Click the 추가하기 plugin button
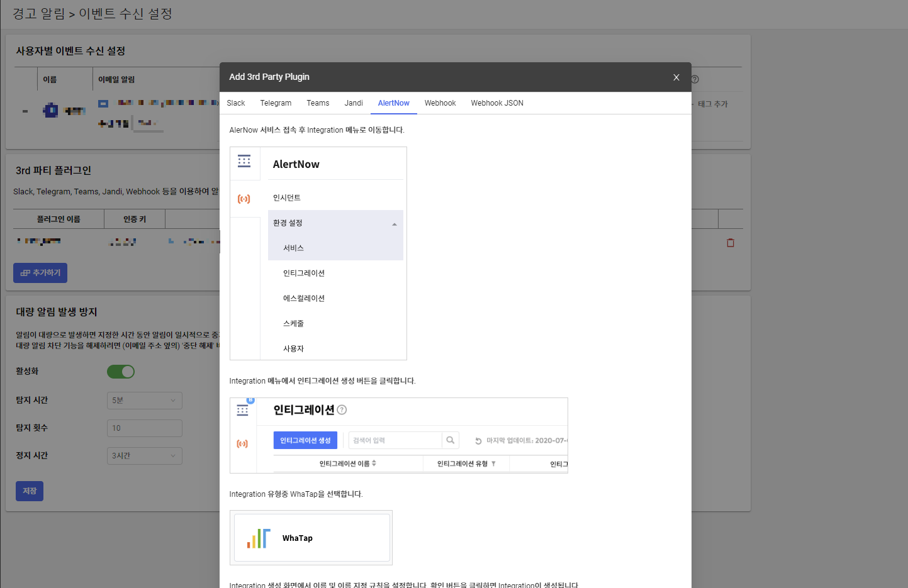Viewport: 908px width, 588px height. pyautogui.click(x=40, y=273)
